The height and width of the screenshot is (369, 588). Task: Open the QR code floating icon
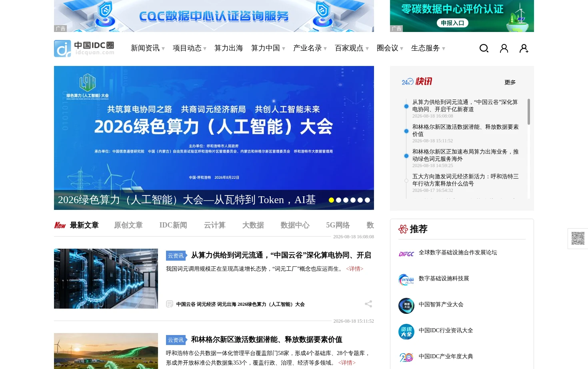click(x=578, y=238)
